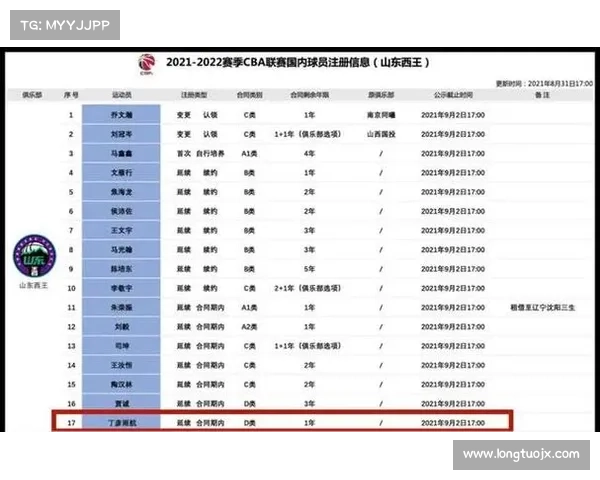The width and height of the screenshot is (600, 480).
Task: Select the player name cell in row 2
Action: click(121, 134)
